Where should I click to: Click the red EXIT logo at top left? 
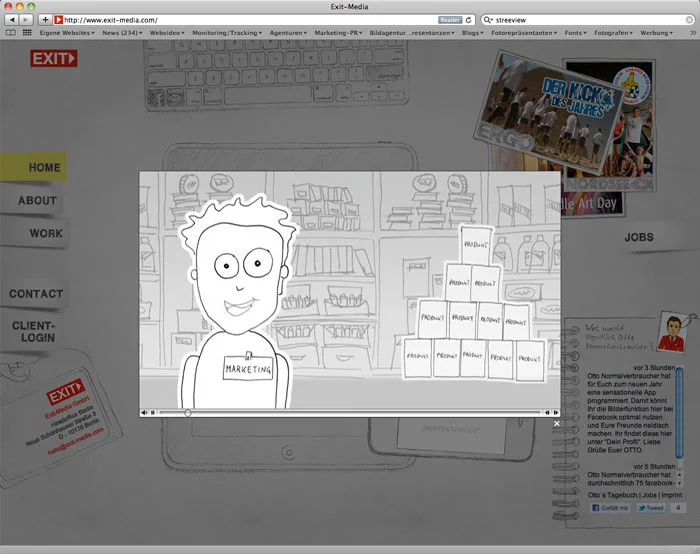pos(53,59)
